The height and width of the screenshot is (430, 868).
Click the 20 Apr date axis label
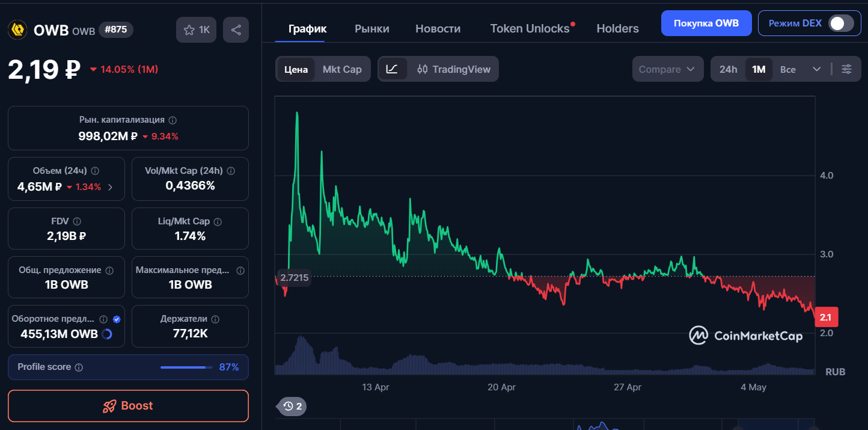coord(502,387)
